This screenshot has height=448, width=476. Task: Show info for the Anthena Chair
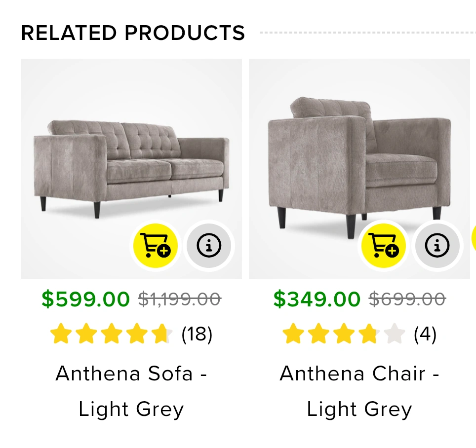point(437,245)
